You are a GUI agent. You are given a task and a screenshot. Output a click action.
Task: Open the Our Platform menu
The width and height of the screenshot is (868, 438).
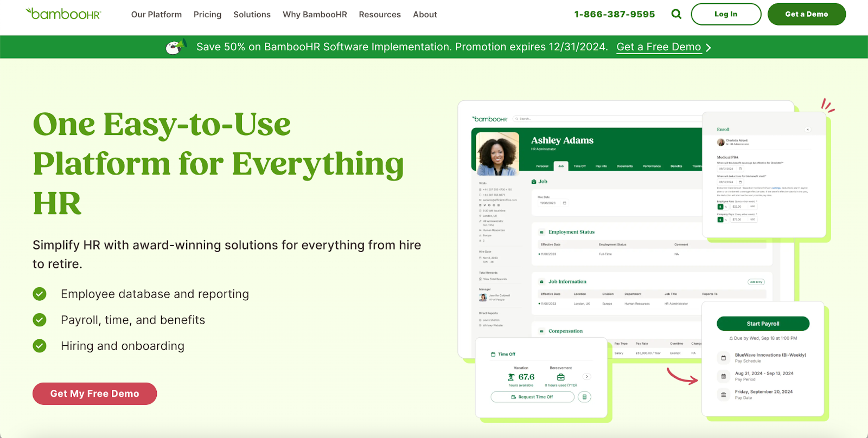(x=156, y=15)
